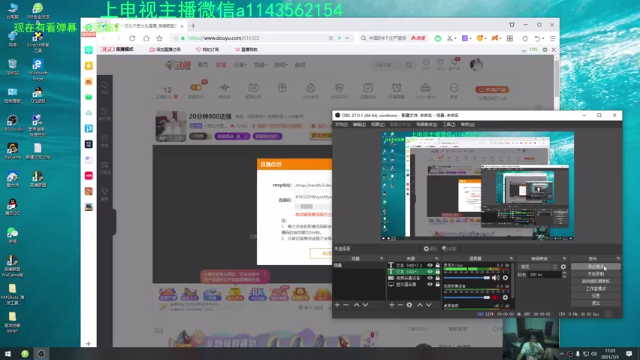This screenshot has height=360, width=640.
Task: Hide the video capture device source
Action: 430,278
